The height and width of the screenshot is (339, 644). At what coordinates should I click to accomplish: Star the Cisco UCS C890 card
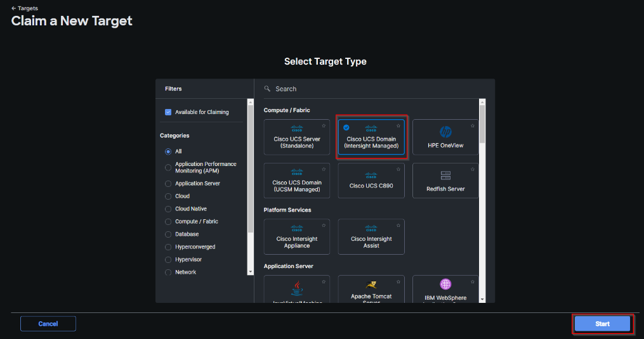click(398, 169)
